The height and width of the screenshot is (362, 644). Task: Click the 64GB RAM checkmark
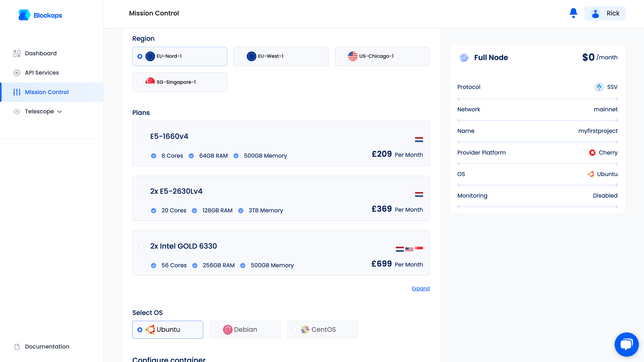(191, 156)
